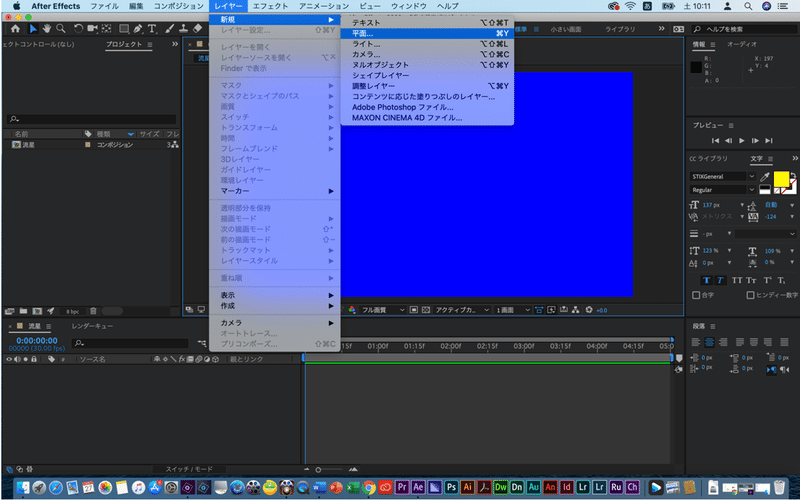Click the trash icon in Project panel

[x=93, y=311]
